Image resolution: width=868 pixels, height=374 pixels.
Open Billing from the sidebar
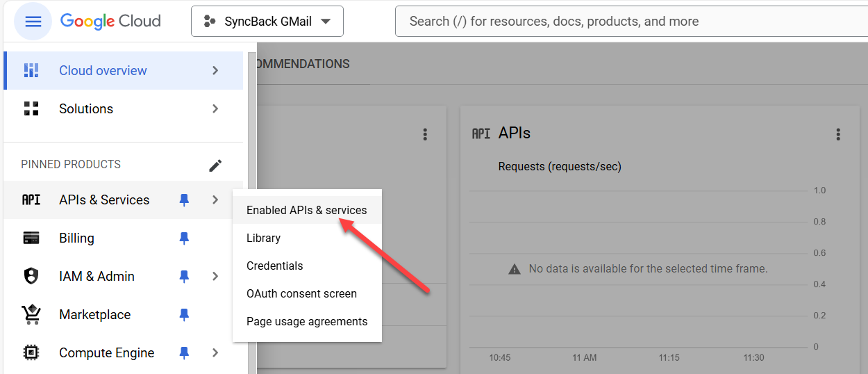click(124, 238)
